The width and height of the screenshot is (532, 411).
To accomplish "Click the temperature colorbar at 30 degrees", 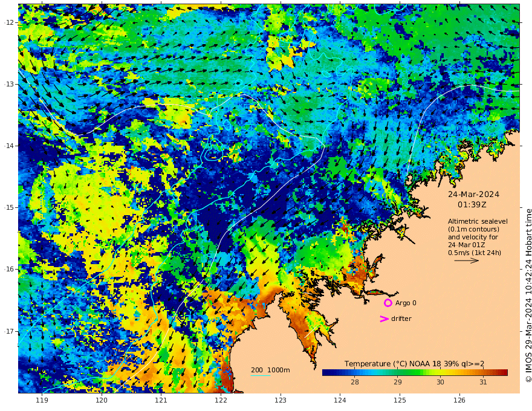I will [440, 373].
